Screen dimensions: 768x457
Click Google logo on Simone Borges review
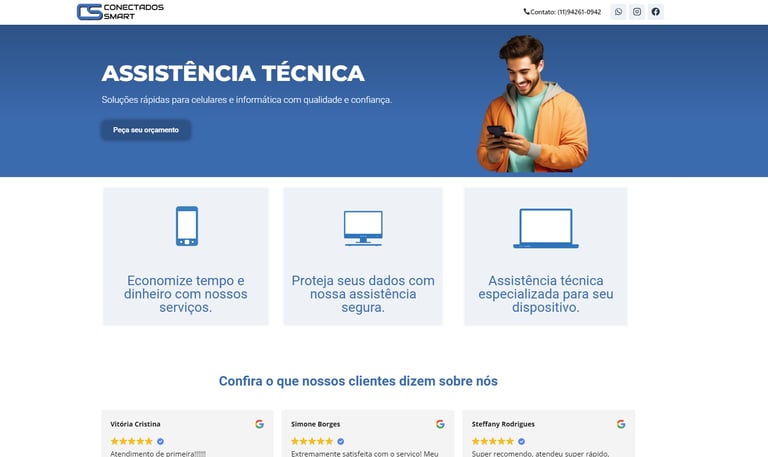point(440,424)
